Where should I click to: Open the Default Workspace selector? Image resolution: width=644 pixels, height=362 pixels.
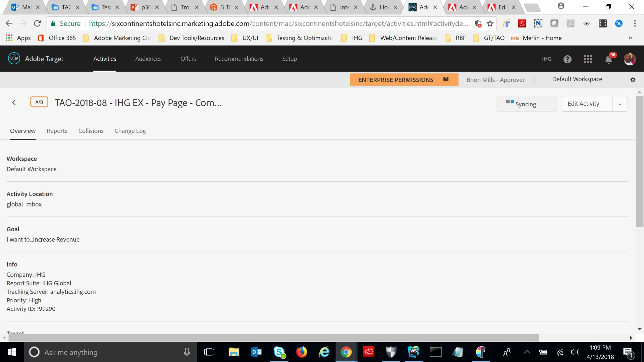(x=577, y=79)
